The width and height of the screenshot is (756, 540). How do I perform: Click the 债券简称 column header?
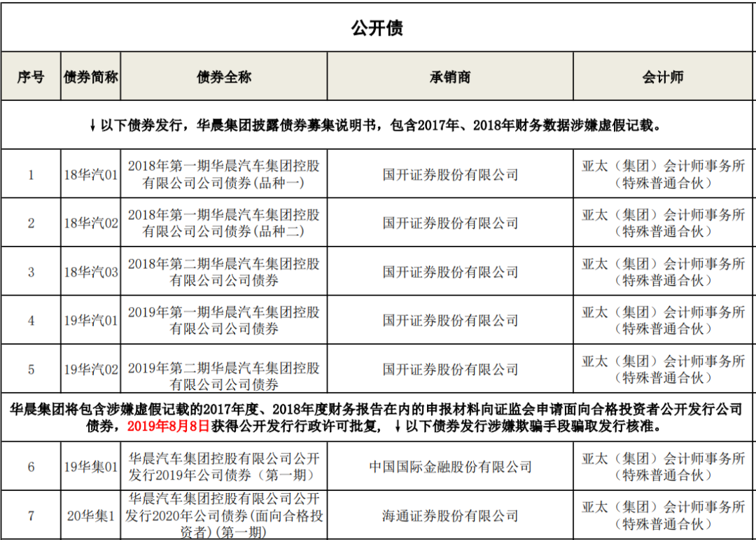pos(91,77)
